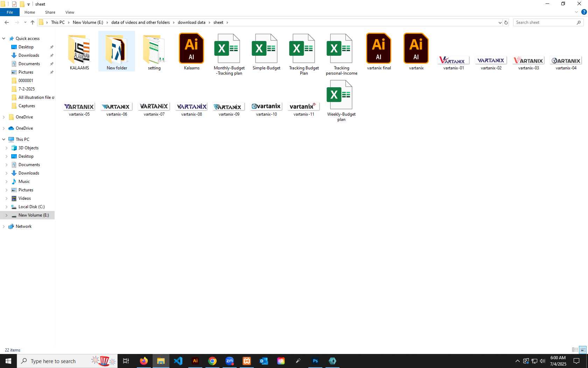This screenshot has width=588, height=368.
Task: Select the New folder item
Action: pos(117,52)
